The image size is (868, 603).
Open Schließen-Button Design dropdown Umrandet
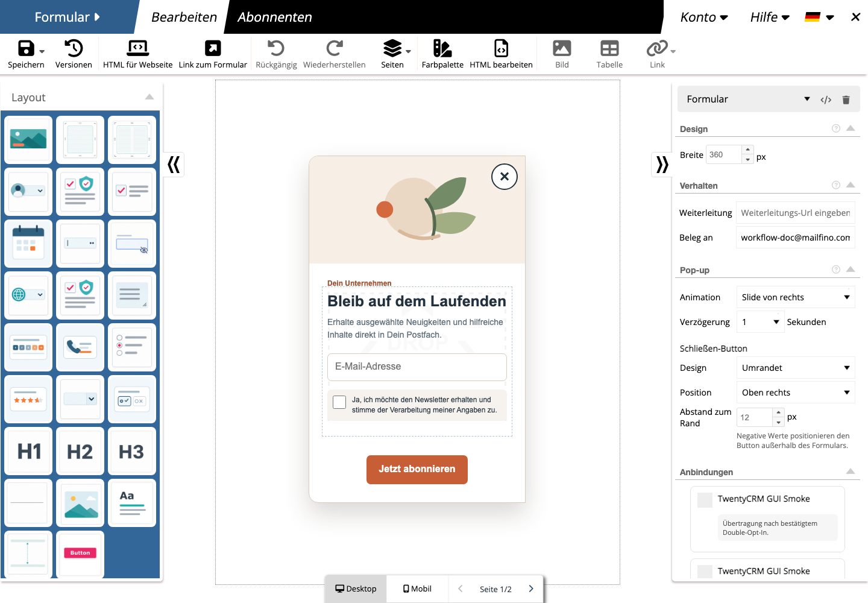click(796, 368)
